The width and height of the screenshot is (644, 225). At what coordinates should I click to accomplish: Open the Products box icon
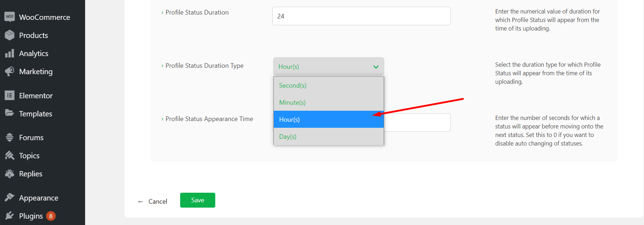(x=10, y=35)
